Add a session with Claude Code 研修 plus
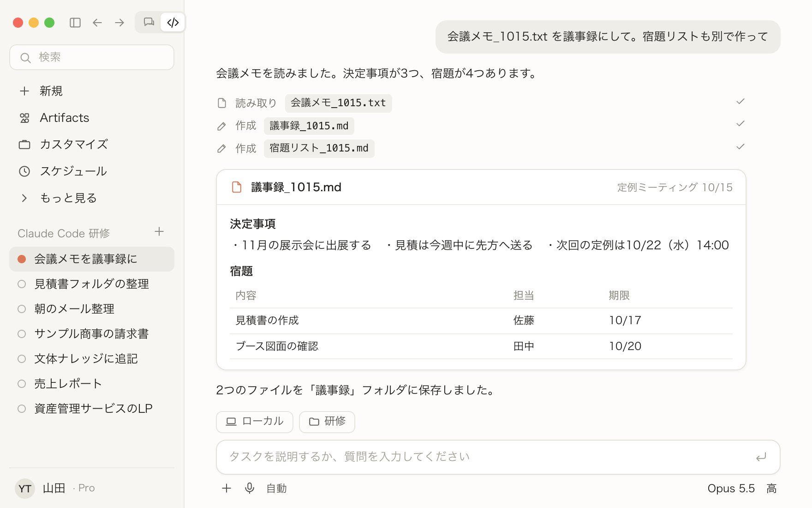This screenshot has width=812, height=508. point(159,232)
